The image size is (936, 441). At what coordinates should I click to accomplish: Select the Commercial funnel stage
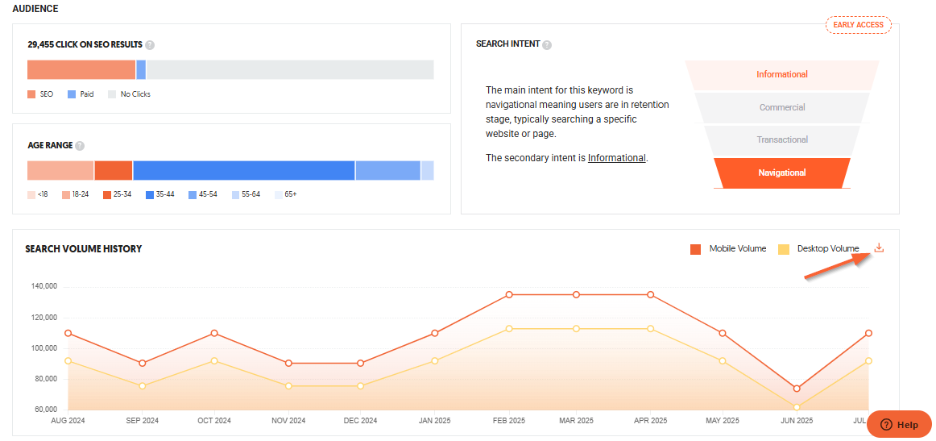782,107
